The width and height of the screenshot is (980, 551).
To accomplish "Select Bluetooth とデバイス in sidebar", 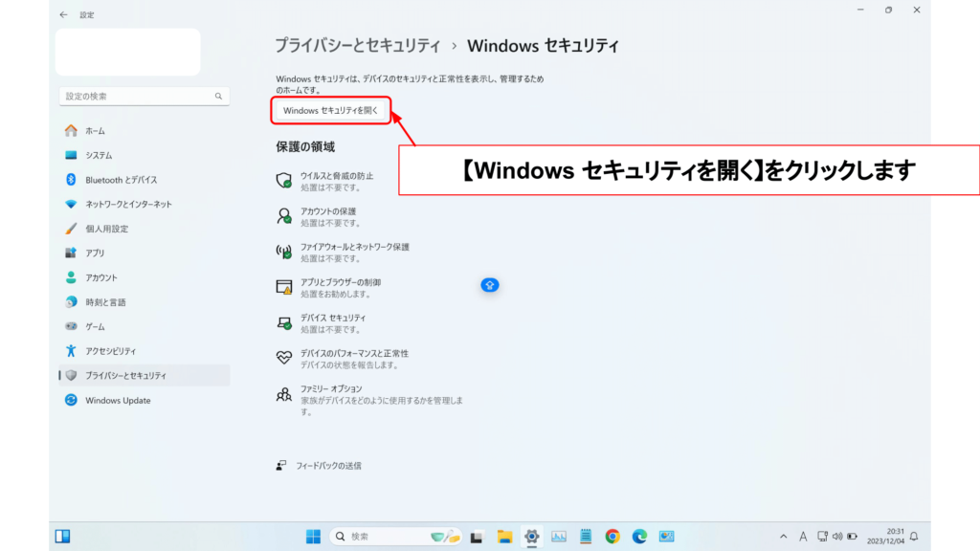I will click(x=121, y=180).
